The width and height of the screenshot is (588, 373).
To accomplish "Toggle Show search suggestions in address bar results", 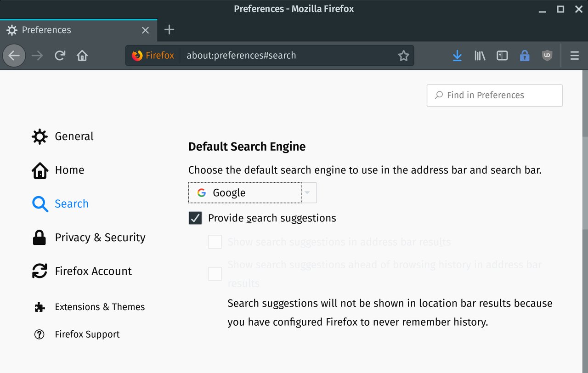I will (x=215, y=242).
